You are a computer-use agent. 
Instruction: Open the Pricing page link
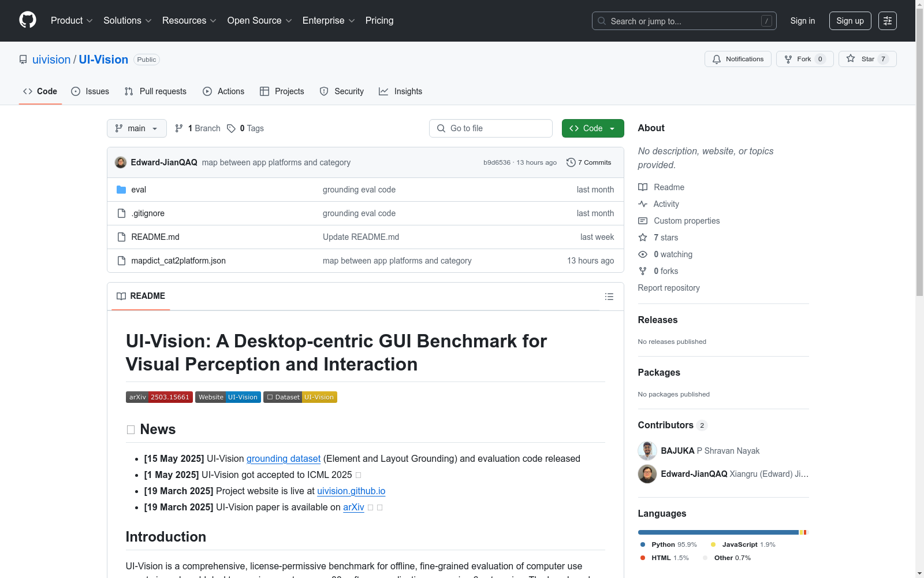tap(379, 21)
